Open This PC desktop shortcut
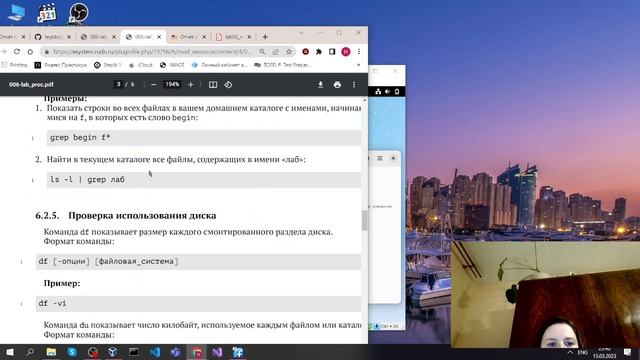The width and height of the screenshot is (640, 360). (16, 12)
